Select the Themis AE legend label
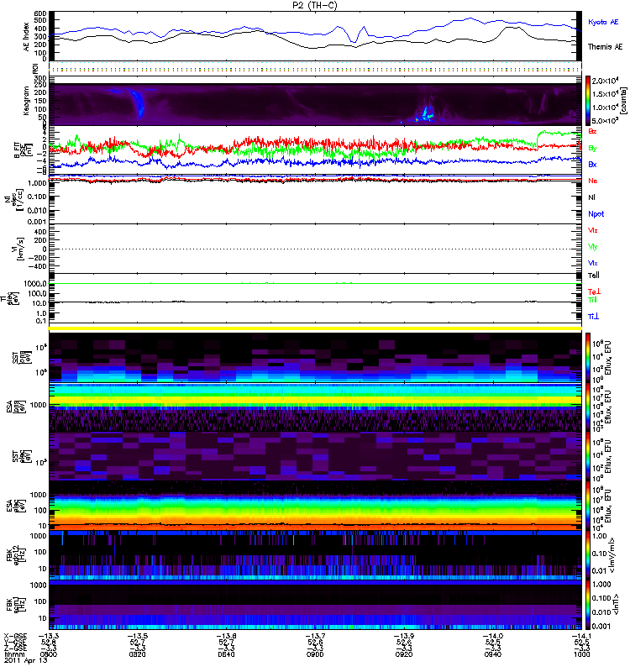 pyautogui.click(x=605, y=47)
